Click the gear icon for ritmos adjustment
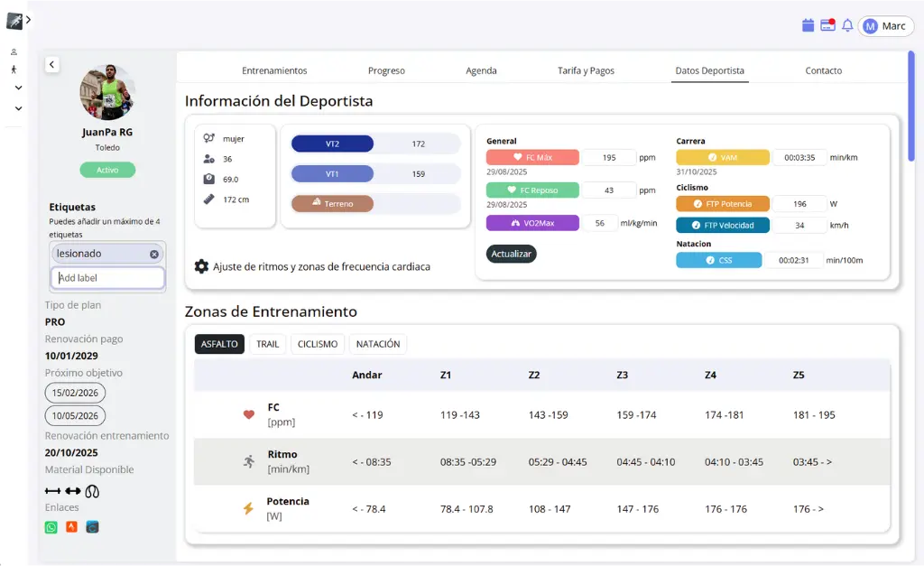Image resolution: width=924 pixels, height=566 pixels. (201, 266)
